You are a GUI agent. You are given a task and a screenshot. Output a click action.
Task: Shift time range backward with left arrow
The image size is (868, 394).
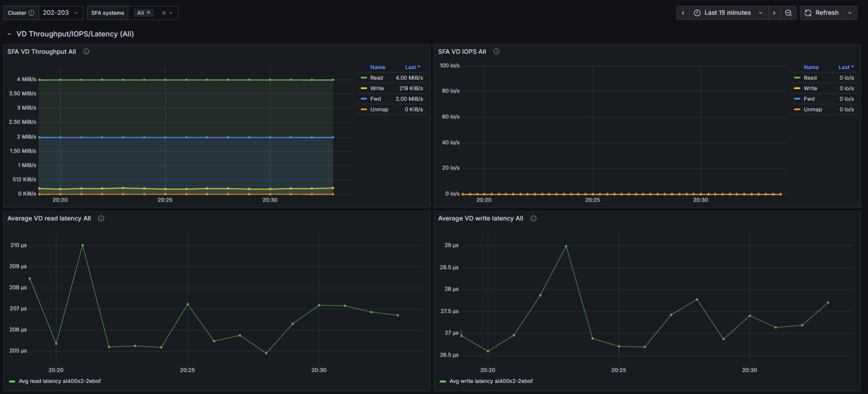683,13
